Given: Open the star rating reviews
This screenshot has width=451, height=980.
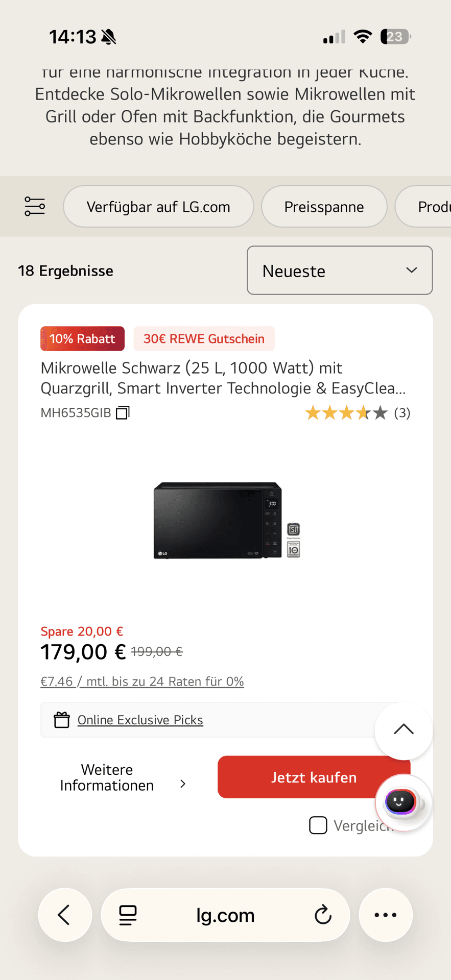Looking at the screenshot, I should (x=357, y=413).
